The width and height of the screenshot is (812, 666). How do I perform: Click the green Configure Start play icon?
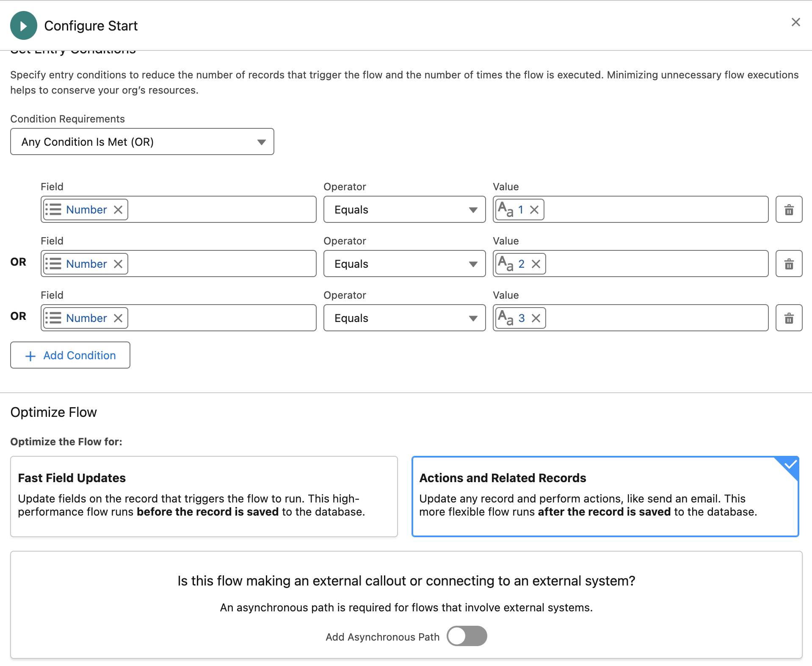click(x=24, y=25)
